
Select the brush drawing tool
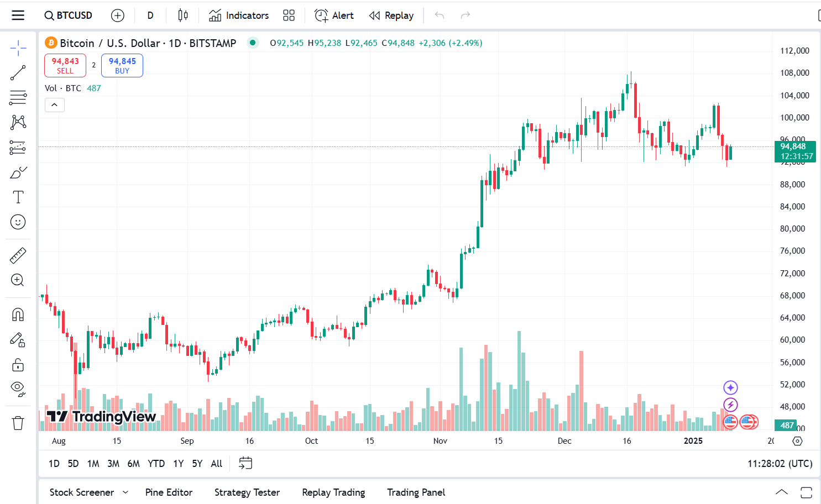pyautogui.click(x=18, y=172)
